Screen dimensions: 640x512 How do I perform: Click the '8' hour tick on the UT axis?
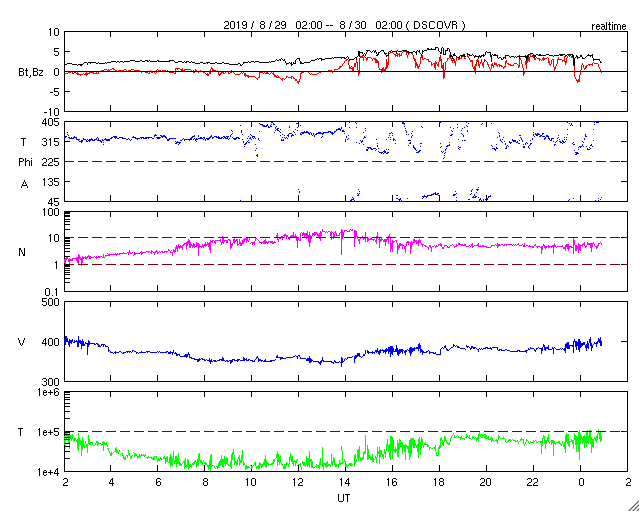tap(204, 483)
